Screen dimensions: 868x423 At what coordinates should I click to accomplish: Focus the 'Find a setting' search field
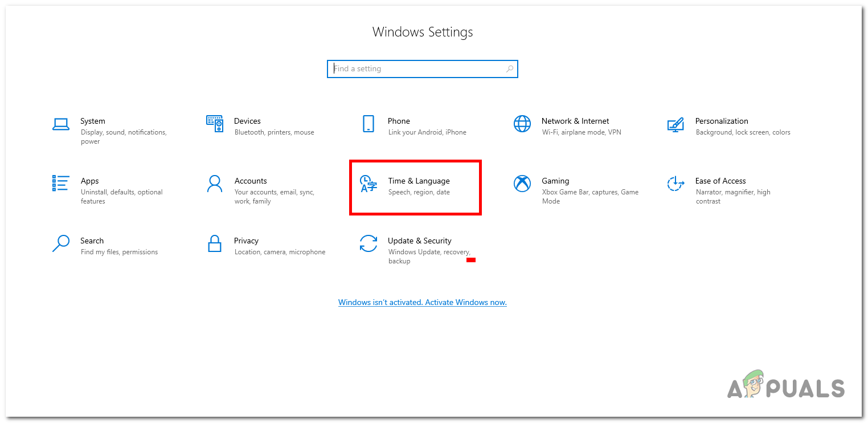423,69
